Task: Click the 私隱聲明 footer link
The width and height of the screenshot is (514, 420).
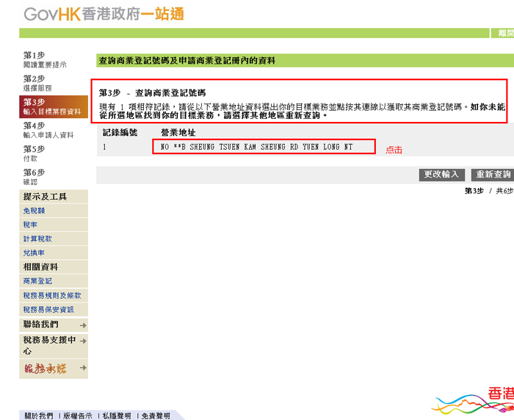Action: coord(116,416)
